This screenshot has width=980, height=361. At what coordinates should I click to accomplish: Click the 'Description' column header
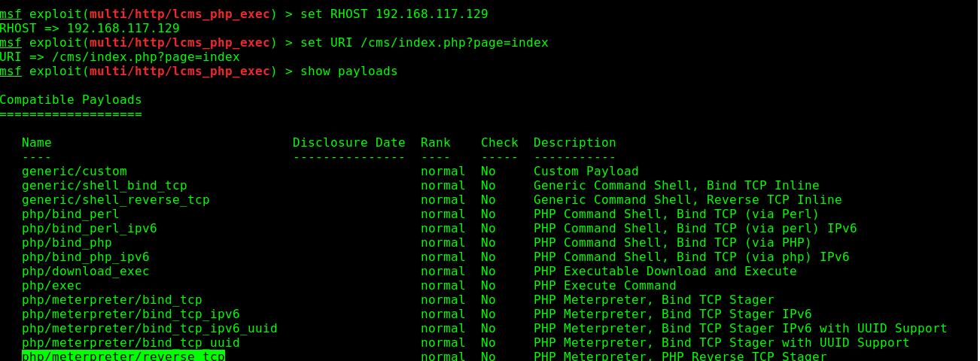[575, 143]
